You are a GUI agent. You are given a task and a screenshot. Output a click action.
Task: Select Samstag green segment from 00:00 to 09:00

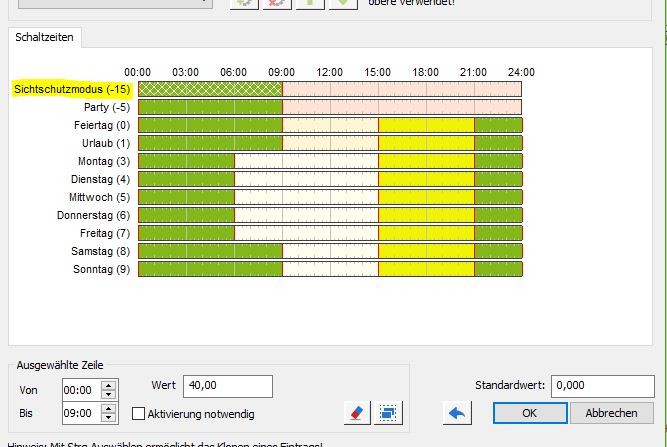click(211, 251)
